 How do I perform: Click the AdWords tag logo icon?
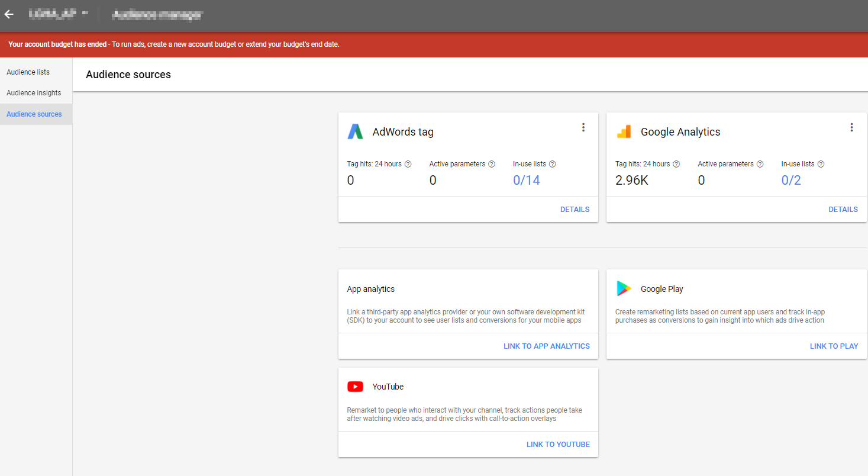[355, 131]
